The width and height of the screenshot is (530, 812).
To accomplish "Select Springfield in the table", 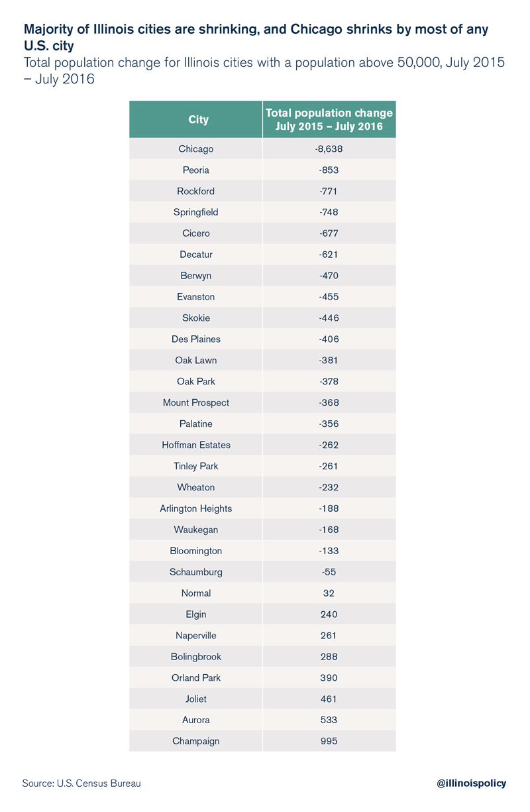I will tap(196, 212).
